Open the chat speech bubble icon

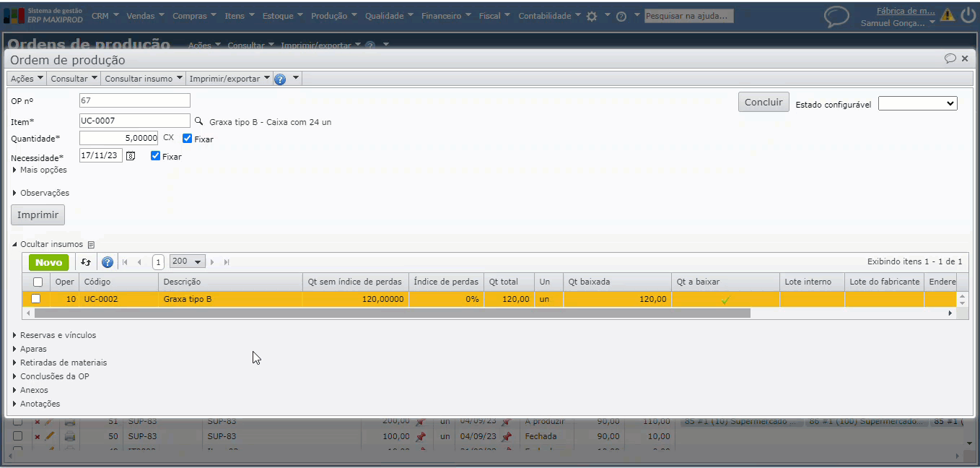point(836,17)
